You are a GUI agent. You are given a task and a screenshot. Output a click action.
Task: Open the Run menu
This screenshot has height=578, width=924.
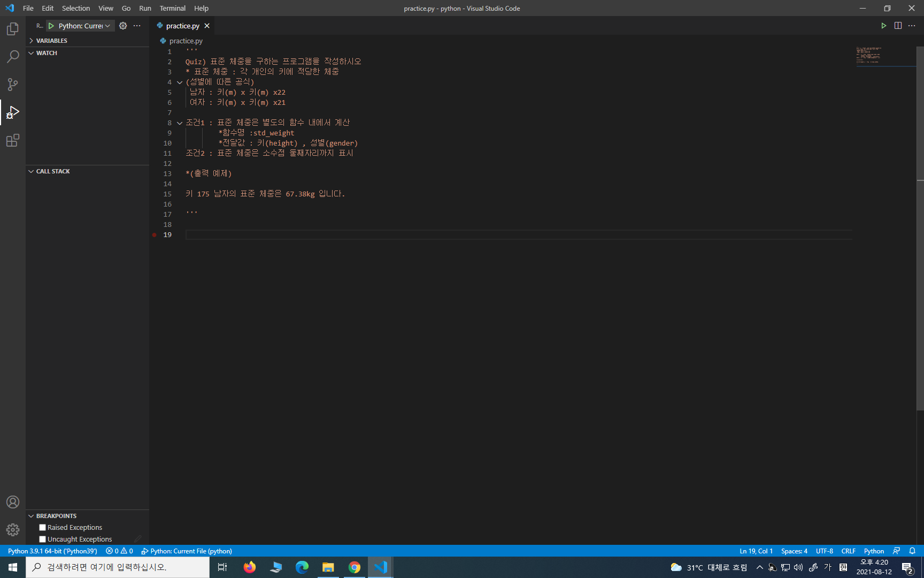point(145,8)
